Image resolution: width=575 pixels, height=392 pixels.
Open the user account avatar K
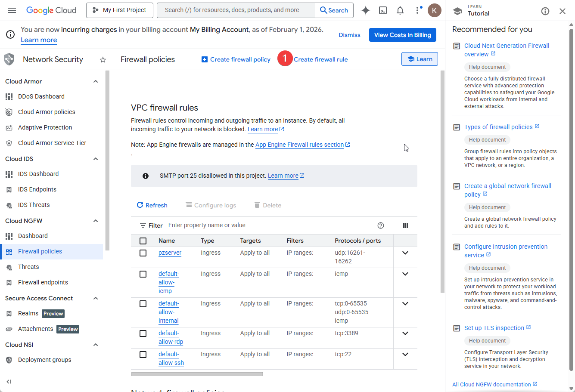pos(435,10)
